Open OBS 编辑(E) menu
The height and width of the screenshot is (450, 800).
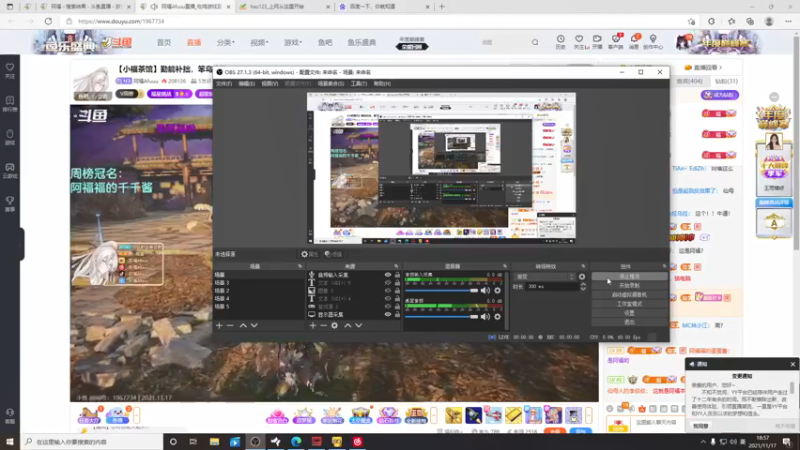tap(246, 84)
